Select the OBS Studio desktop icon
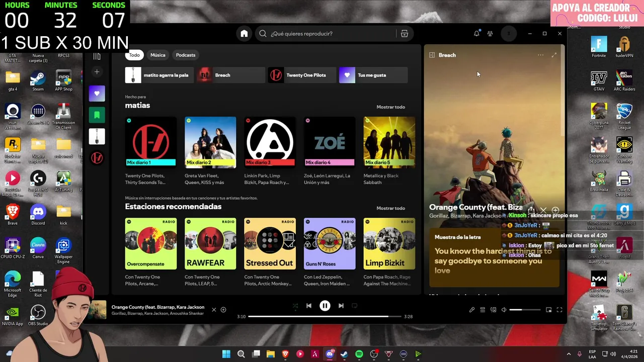Image resolution: width=644 pixels, height=362 pixels. point(38,315)
